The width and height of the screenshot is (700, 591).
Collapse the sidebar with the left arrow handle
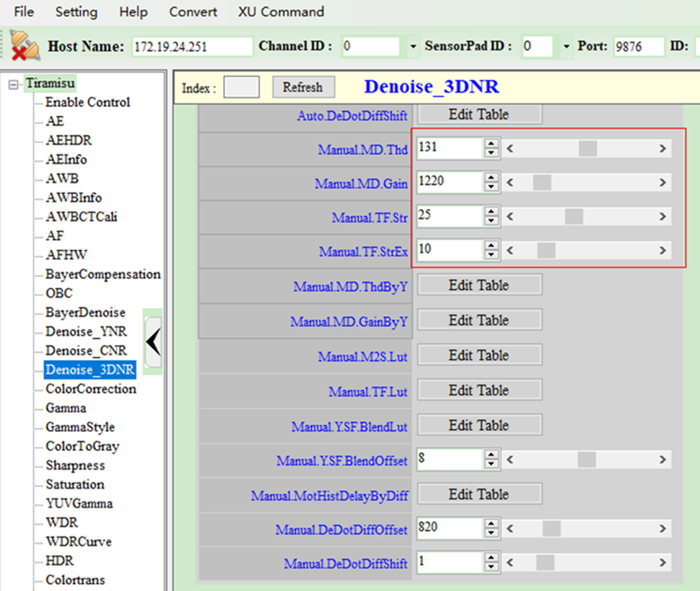[153, 342]
